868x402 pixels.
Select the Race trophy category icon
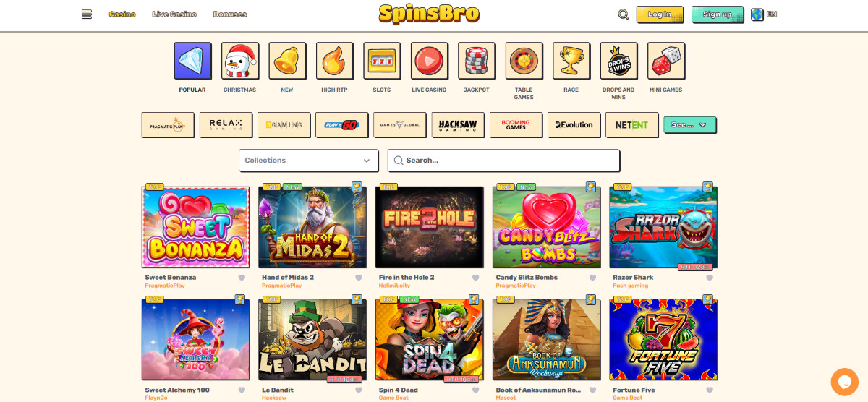(x=571, y=61)
